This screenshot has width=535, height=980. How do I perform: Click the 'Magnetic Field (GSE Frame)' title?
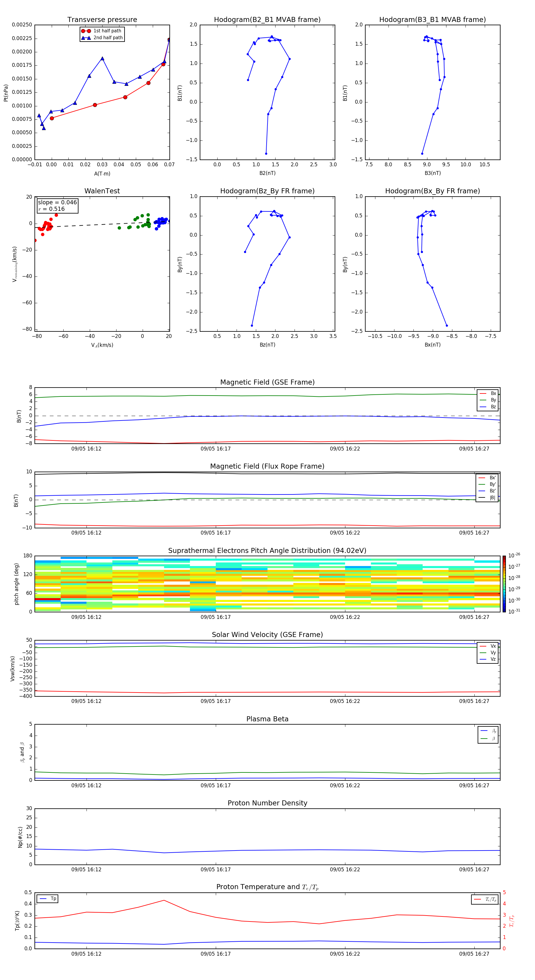coord(267,382)
